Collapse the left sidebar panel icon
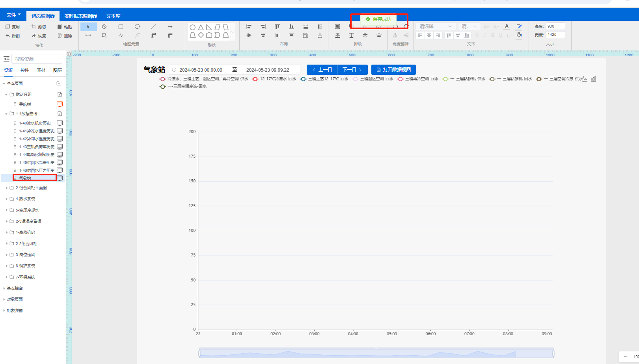Image resolution: width=639 pixels, height=364 pixels. coord(6,59)
